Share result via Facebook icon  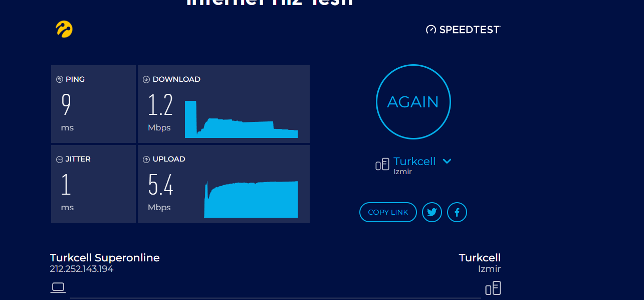tap(457, 212)
